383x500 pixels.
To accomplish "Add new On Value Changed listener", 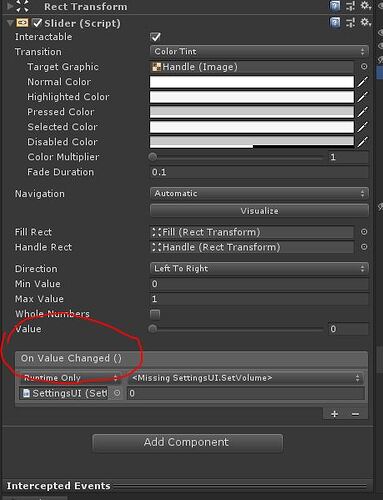I will tap(334, 414).
